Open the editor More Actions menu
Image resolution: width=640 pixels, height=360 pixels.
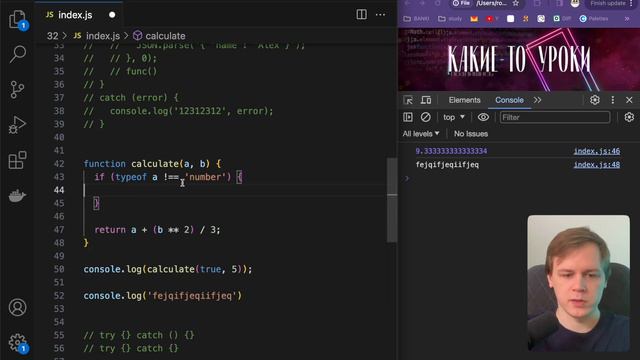click(380, 15)
